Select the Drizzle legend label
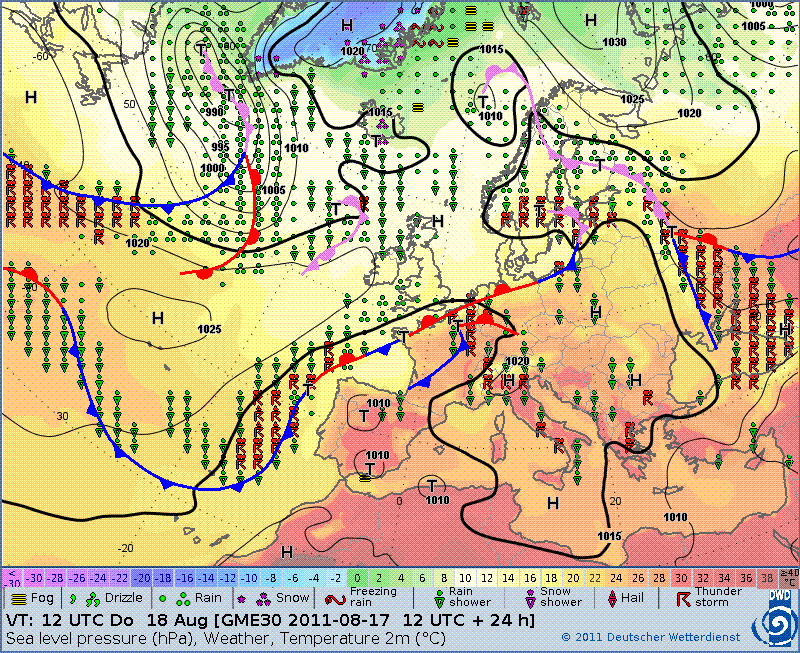The width and height of the screenshot is (800, 653). tap(123, 598)
